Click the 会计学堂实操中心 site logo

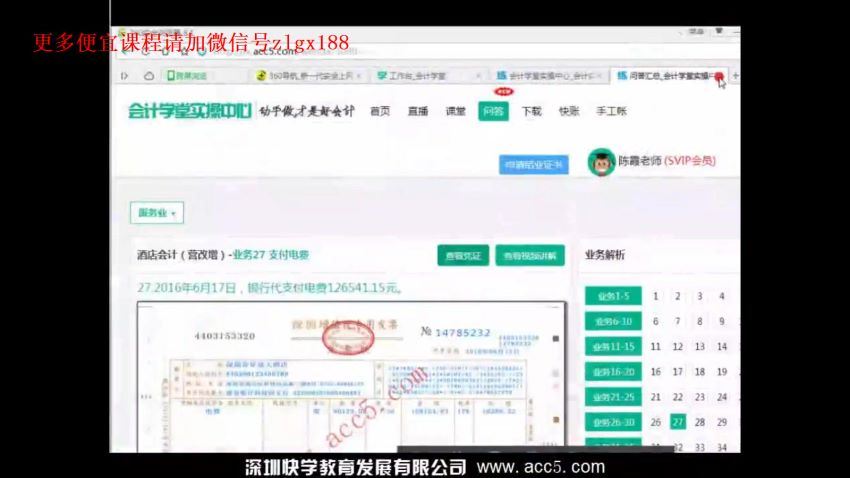click(x=190, y=111)
